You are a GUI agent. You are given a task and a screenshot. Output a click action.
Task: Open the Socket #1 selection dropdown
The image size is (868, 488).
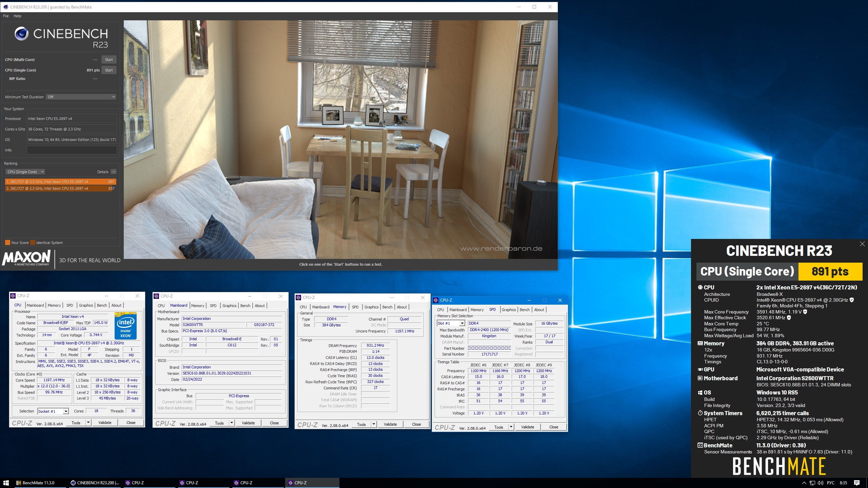point(53,411)
